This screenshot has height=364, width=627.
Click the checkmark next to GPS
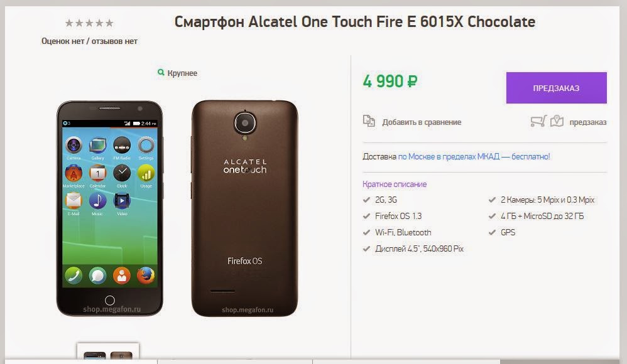click(492, 232)
